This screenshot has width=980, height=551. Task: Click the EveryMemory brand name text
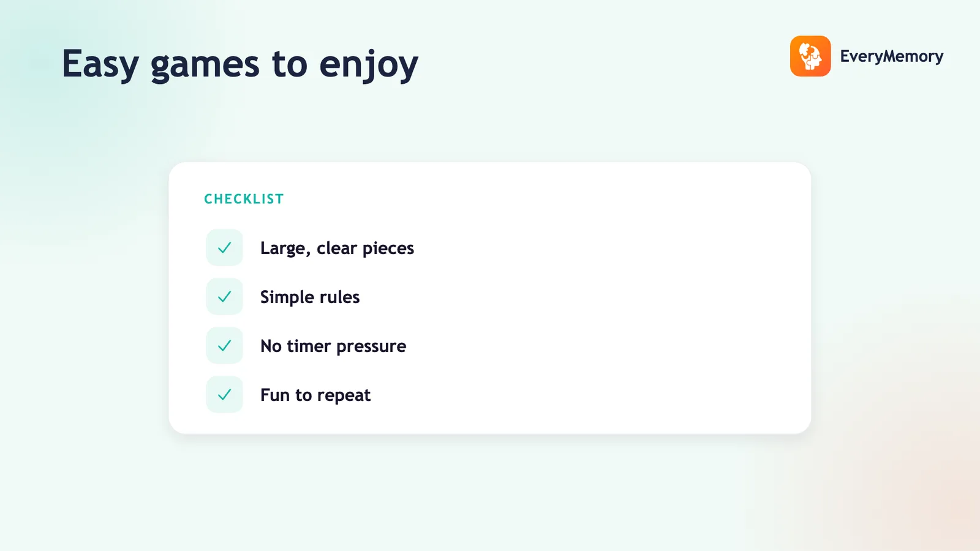[892, 56]
